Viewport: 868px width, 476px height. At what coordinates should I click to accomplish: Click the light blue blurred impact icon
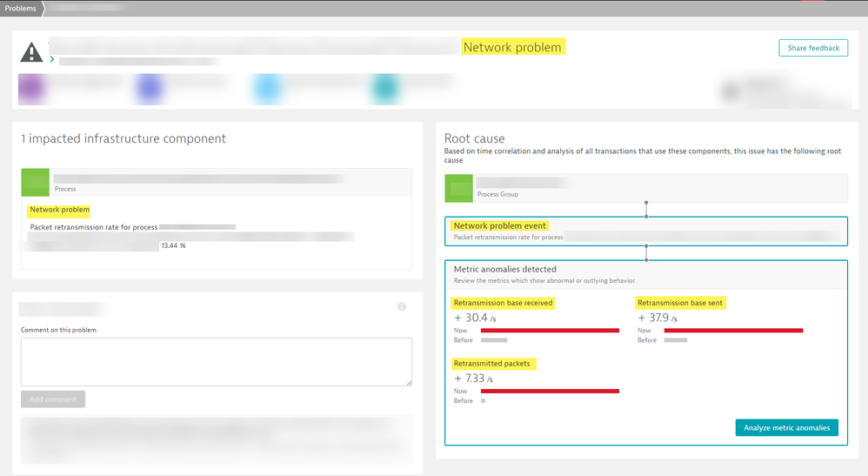pyautogui.click(x=266, y=88)
